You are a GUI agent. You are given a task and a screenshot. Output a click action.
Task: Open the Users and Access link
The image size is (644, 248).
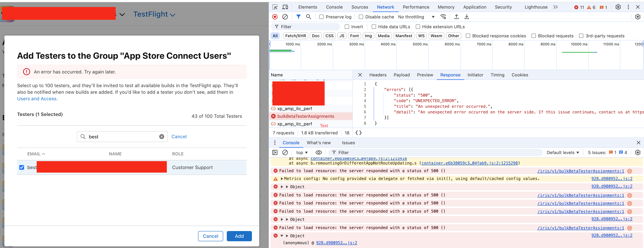tap(37, 99)
